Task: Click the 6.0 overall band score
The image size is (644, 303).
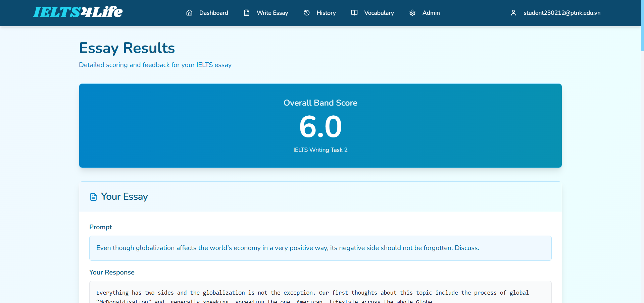Action: [320, 127]
